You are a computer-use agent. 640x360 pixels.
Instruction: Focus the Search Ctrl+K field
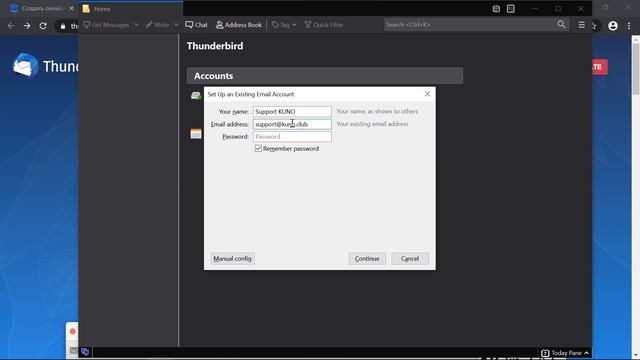[469, 24]
